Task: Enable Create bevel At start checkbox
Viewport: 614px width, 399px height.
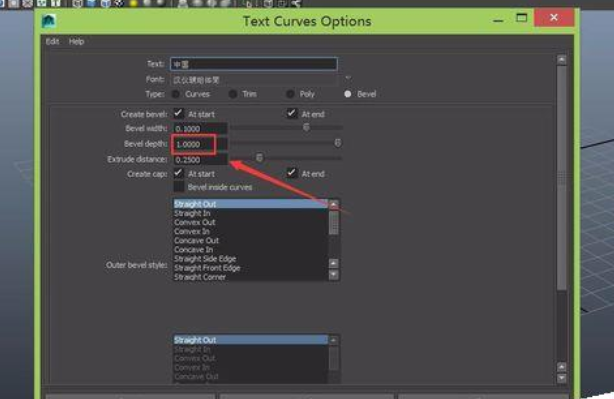Action: coord(179,114)
